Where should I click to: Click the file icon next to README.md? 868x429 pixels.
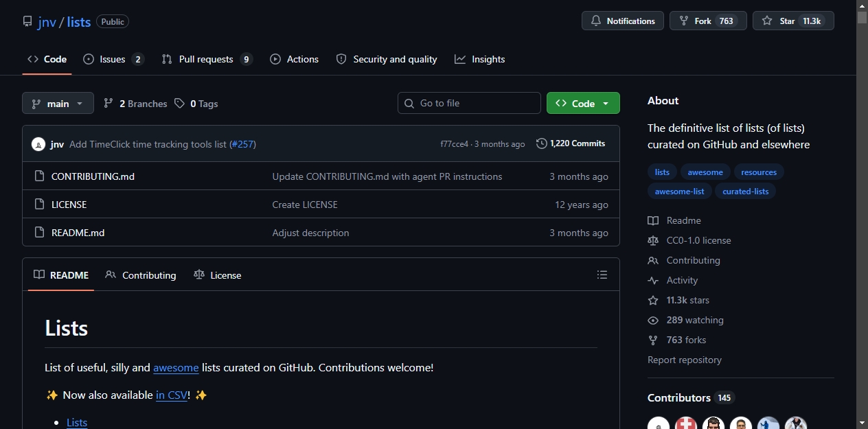click(39, 233)
